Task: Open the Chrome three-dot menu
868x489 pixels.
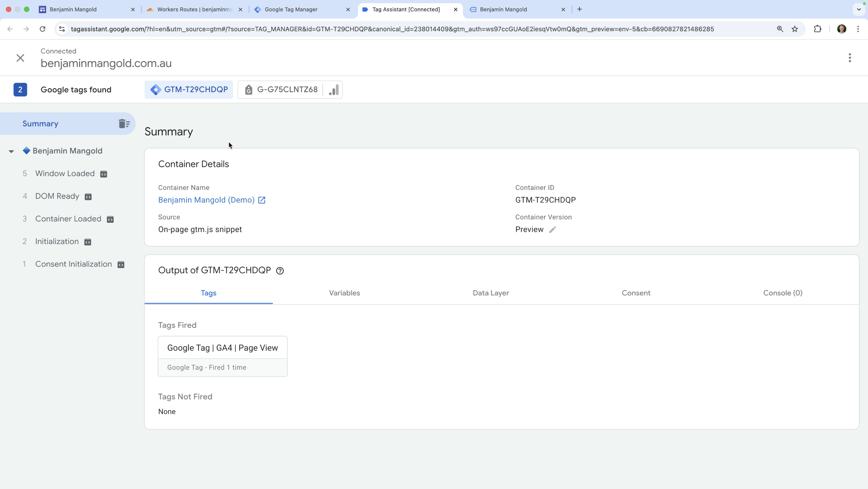Action: point(858,29)
